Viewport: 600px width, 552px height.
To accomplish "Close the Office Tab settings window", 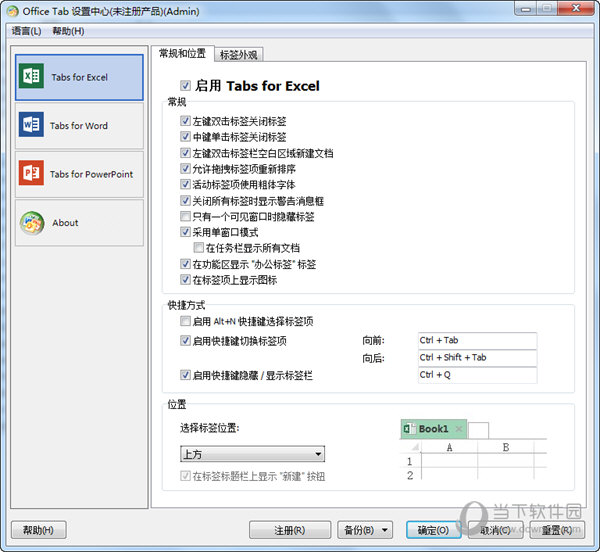I will click(576, 8).
